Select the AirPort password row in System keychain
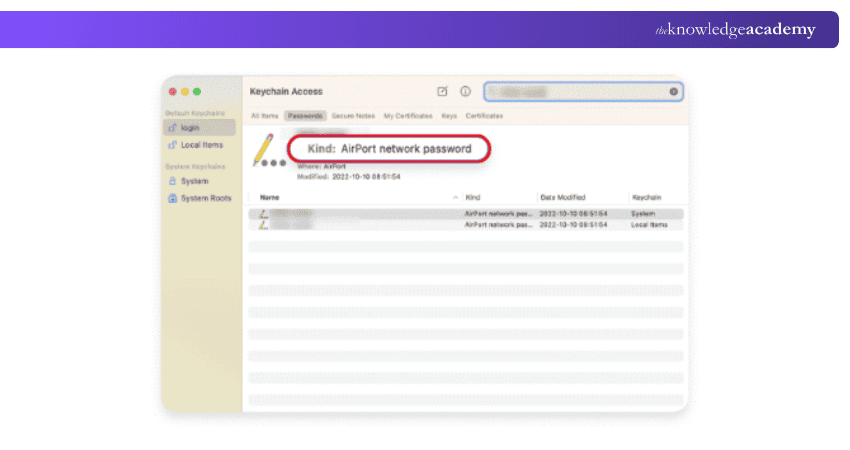This screenshot has width=850, height=450. click(x=466, y=214)
